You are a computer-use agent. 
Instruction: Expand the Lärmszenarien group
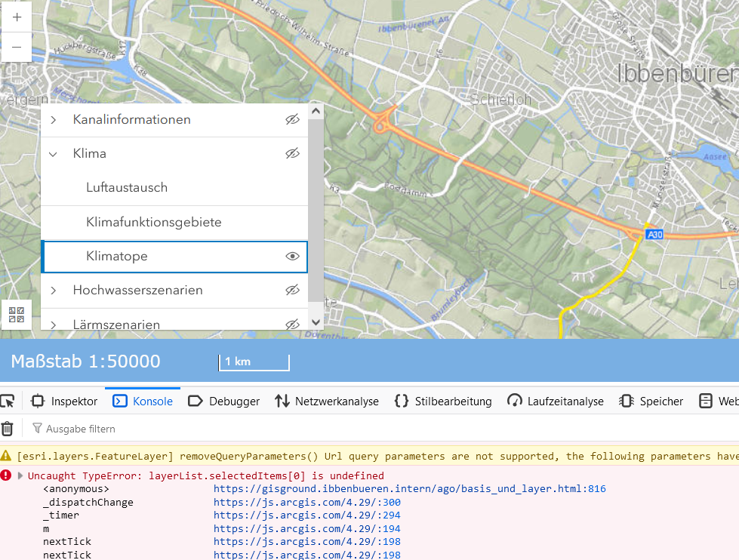pyautogui.click(x=52, y=324)
